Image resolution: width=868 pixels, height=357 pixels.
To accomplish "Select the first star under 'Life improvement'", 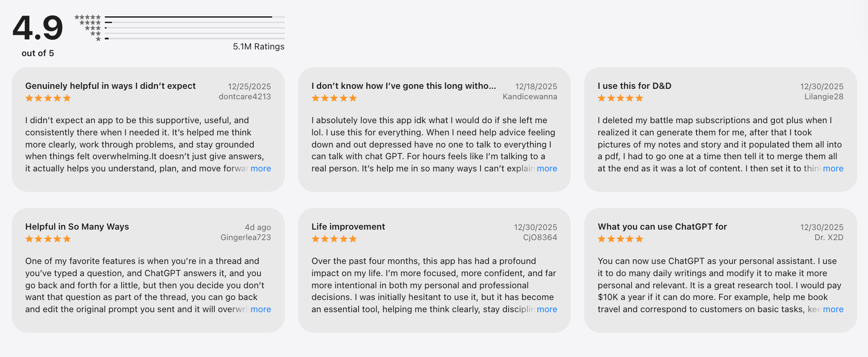I will [x=315, y=238].
